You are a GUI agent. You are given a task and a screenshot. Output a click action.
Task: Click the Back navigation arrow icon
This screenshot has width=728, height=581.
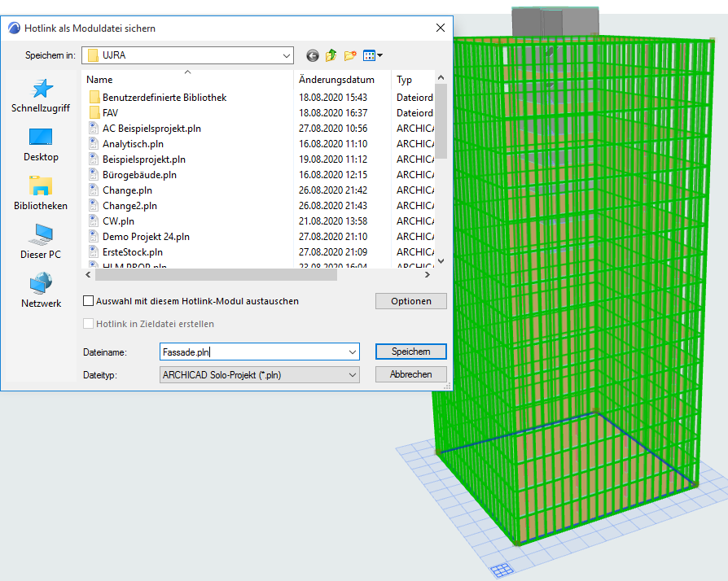(312, 55)
